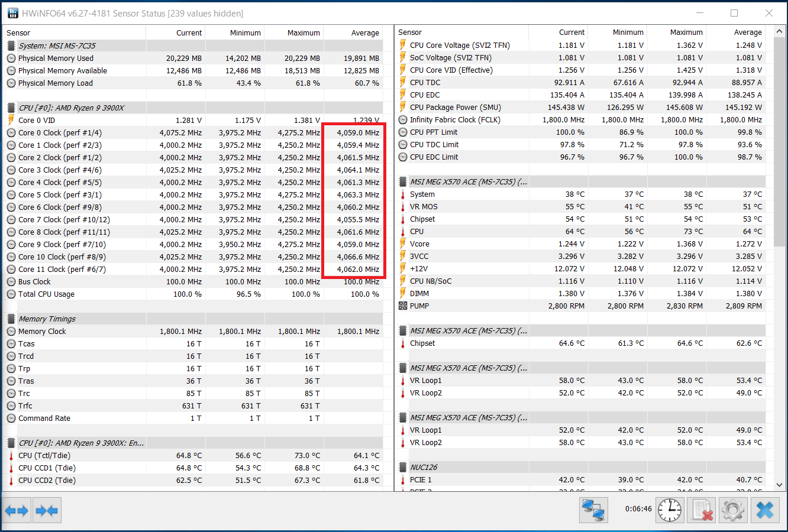
Task: Click the icon beside Memory Clock
Action: click(x=11, y=331)
